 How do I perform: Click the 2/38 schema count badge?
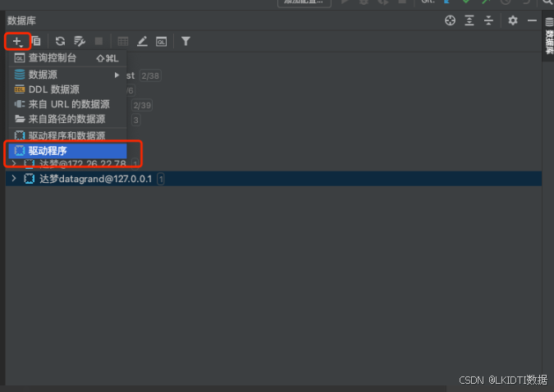coord(150,75)
